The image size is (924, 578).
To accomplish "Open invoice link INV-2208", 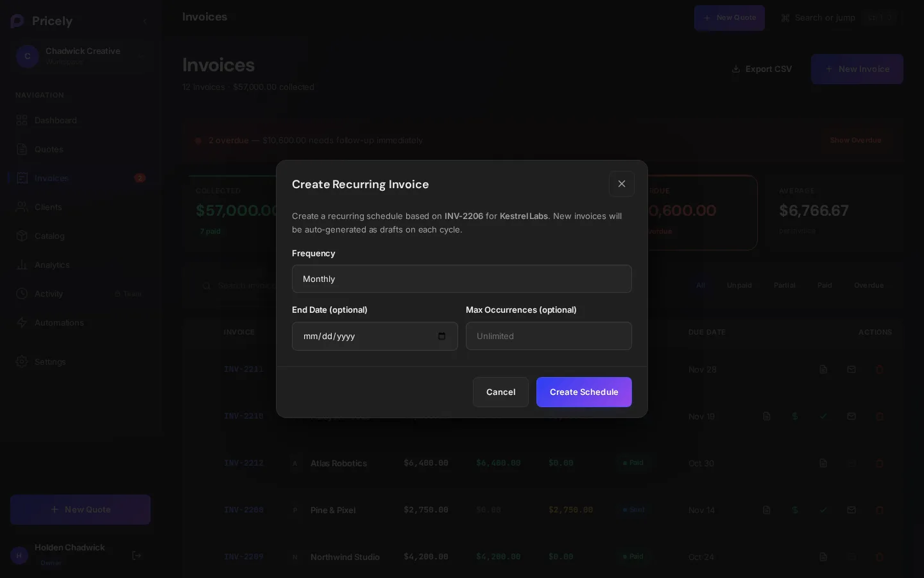I will (x=243, y=510).
